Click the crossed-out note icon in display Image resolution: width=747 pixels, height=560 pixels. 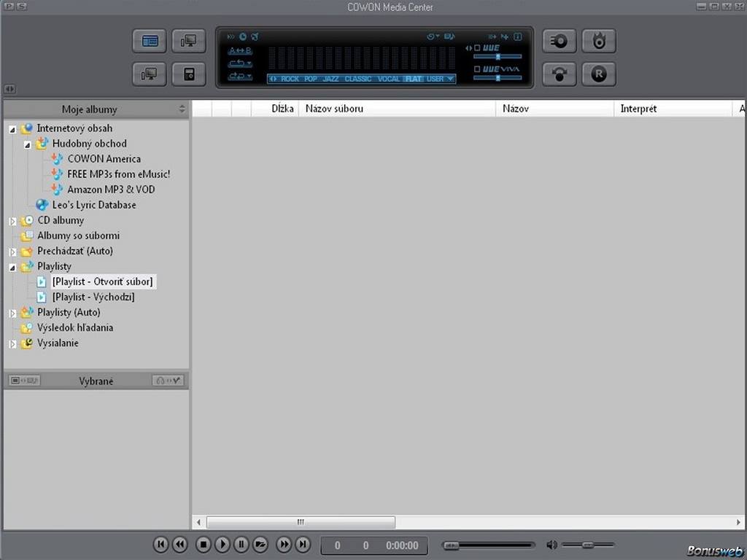(255, 36)
